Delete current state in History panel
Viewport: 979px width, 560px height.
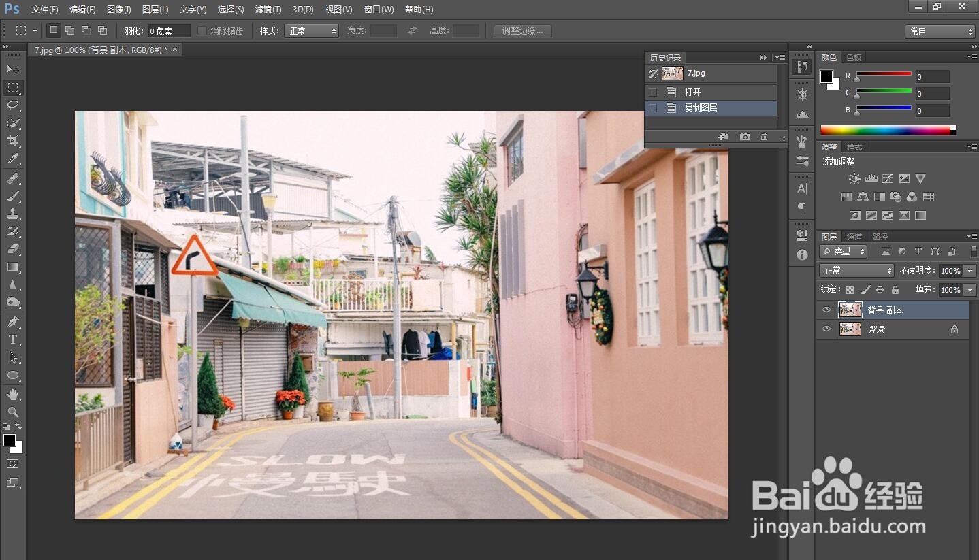coord(764,137)
